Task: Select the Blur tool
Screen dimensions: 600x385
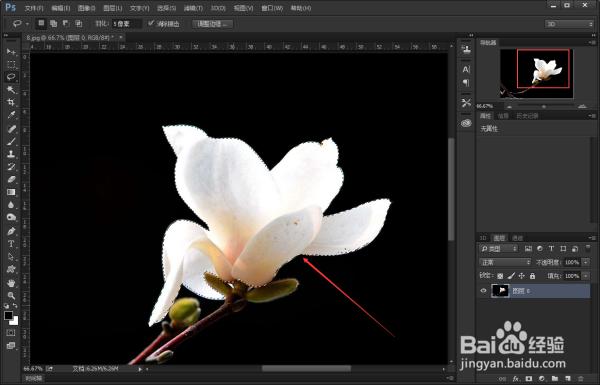Action: click(11, 205)
